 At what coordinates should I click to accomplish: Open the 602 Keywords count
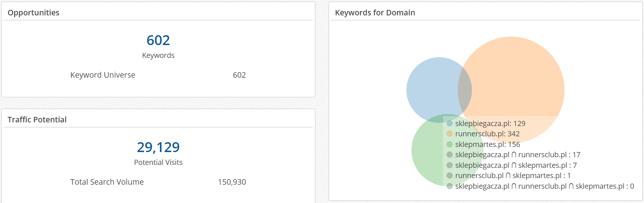tap(158, 40)
